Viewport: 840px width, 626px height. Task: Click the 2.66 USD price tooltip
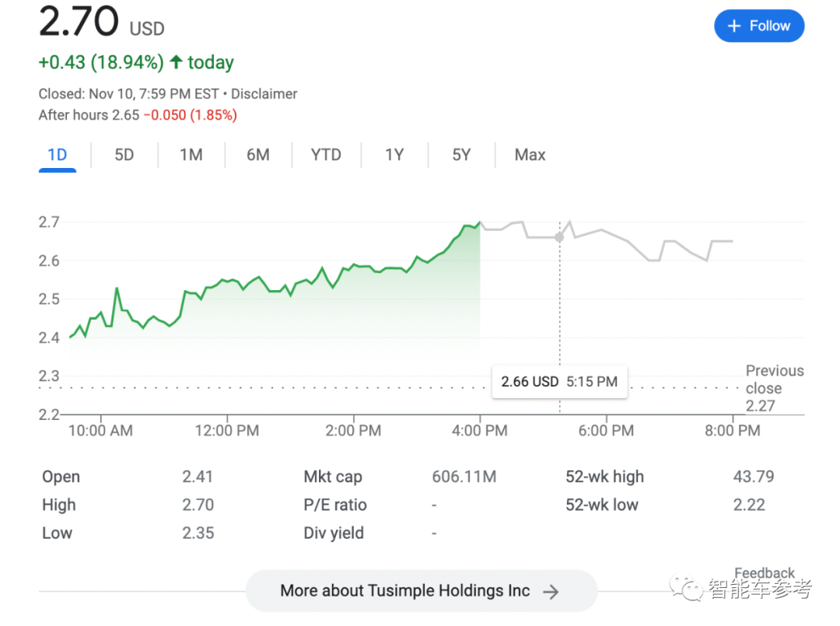[559, 382]
